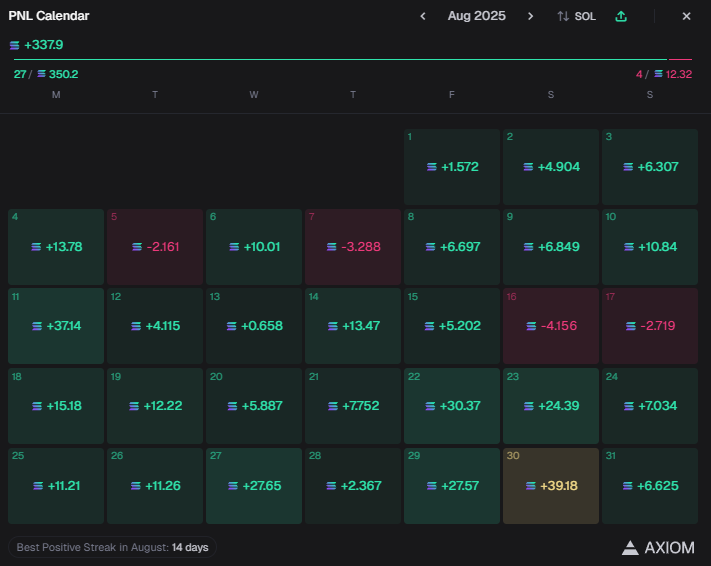The width and height of the screenshot is (711, 566).
Task: Open August 29 day showing +27.57
Action: [452, 486]
